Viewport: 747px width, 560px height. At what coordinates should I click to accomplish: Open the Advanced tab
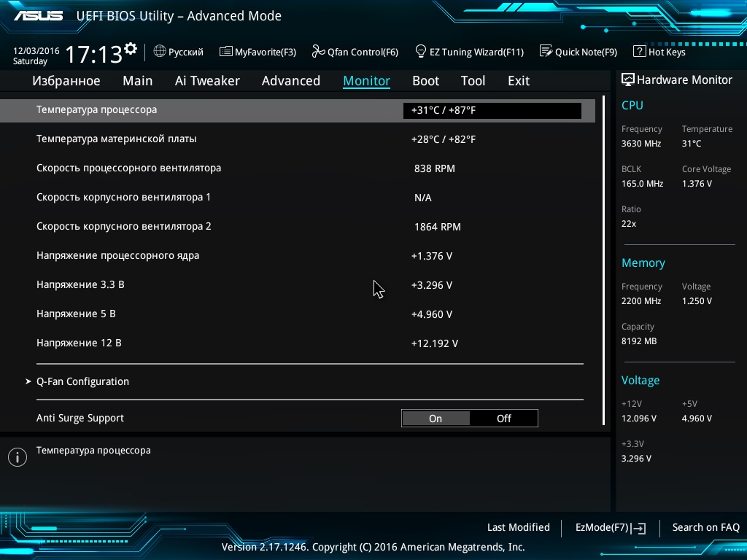[290, 81]
